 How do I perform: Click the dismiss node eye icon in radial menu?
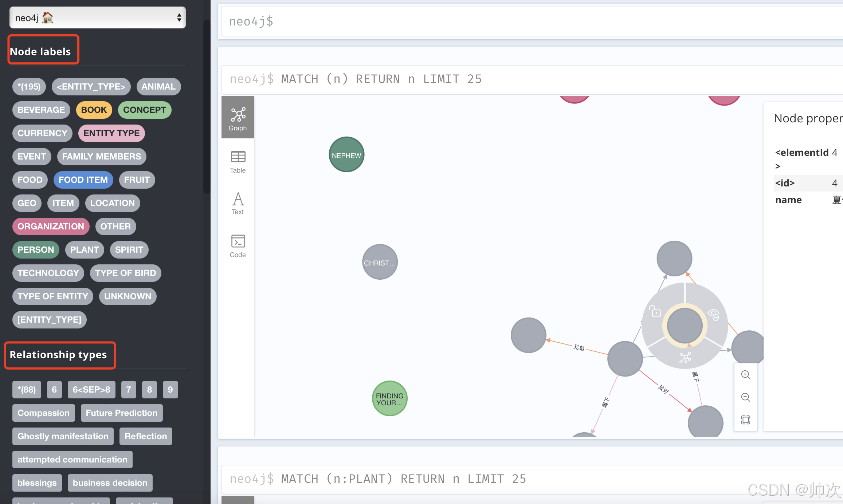(714, 314)
